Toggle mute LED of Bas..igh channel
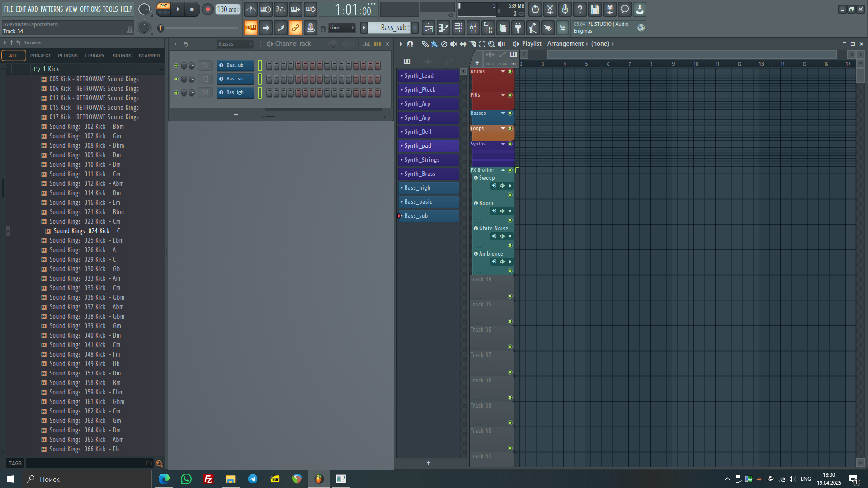This screenshot has height=488, width=868. pyautogui.click(x=176, y=93)
